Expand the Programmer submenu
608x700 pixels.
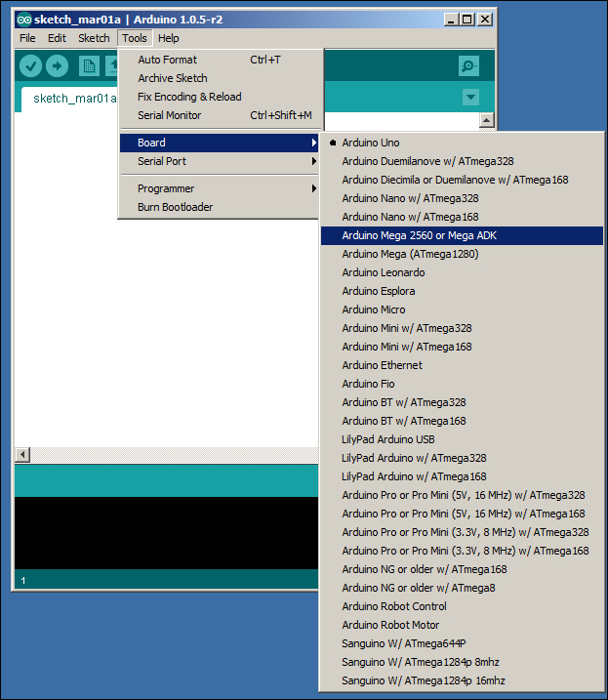point(219,188)
